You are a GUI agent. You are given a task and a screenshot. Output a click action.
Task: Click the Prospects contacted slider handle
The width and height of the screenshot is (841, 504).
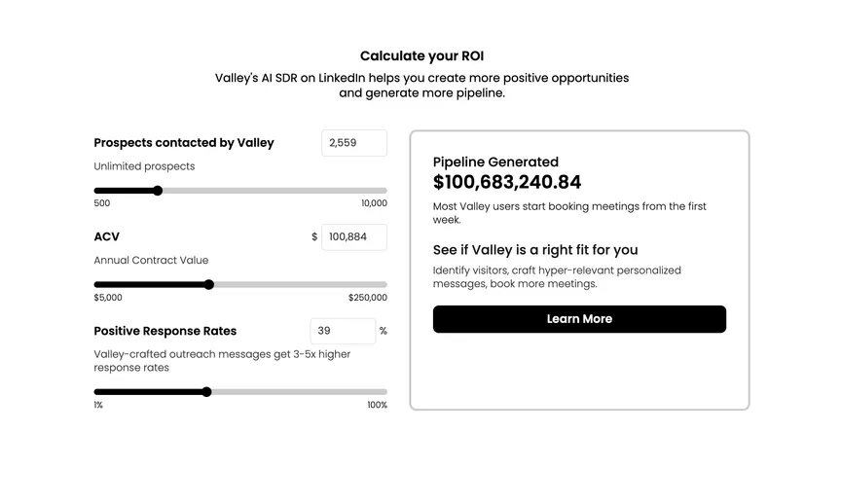158,191
